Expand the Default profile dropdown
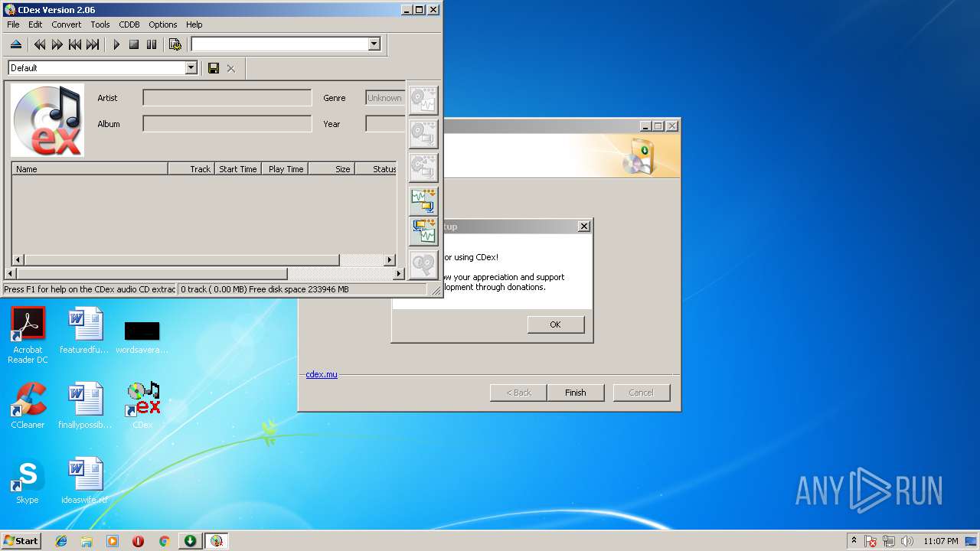This screenshot has width=980, height=551. coord(191,68)
